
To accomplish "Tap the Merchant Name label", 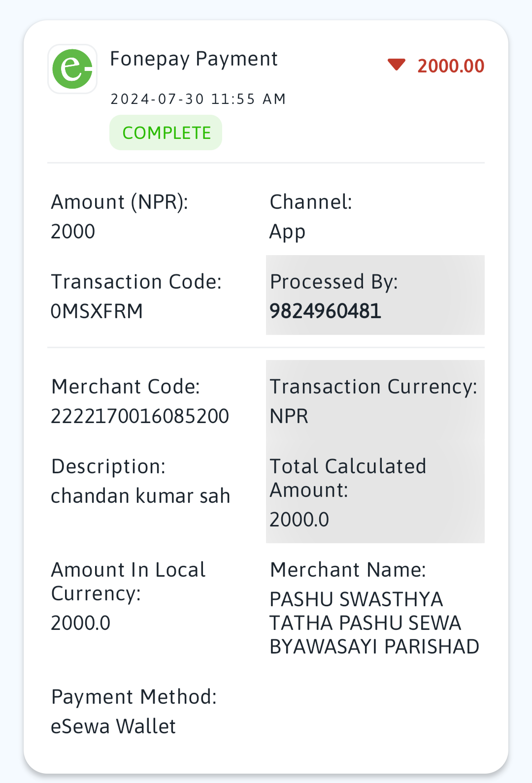I will click(x=348, y=570).
